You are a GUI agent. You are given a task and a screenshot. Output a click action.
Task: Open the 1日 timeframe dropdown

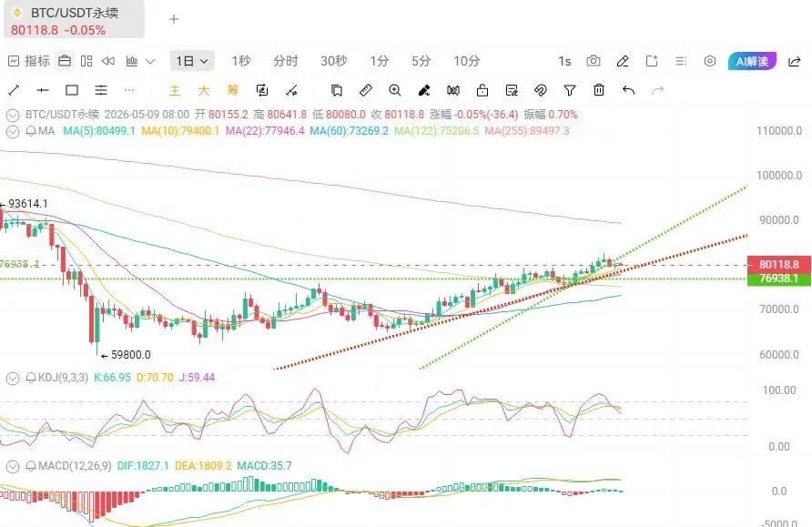[x=192, y=61]
